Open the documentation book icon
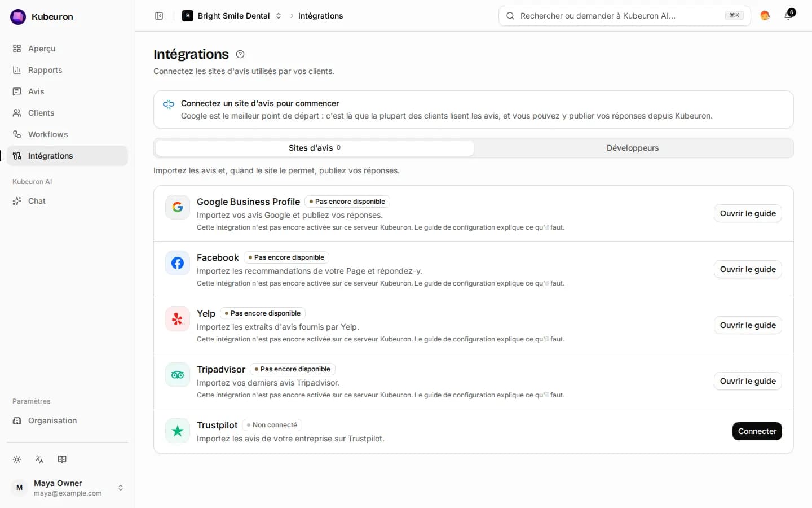Screen dimensions: 812x508 [62, 459]
